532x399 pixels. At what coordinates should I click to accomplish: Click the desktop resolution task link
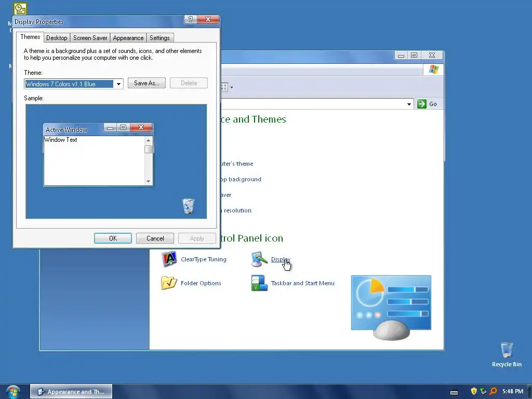(236, 210)
